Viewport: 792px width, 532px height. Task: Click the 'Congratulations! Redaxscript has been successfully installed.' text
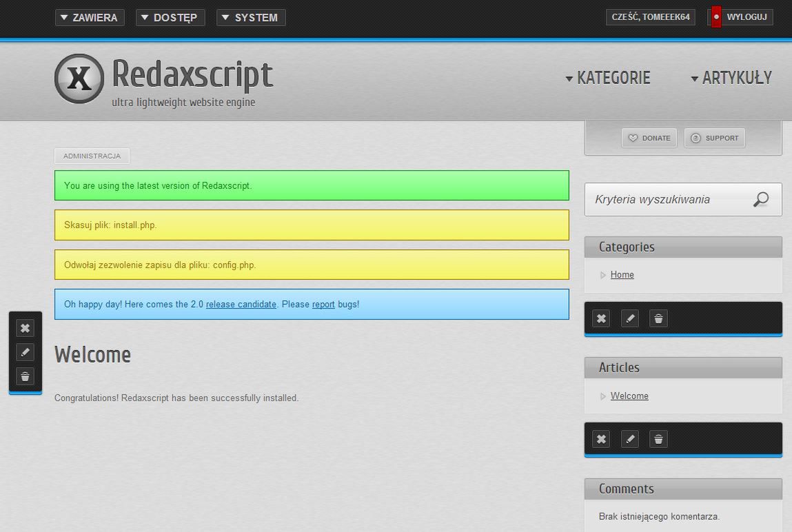click(176, 398)
